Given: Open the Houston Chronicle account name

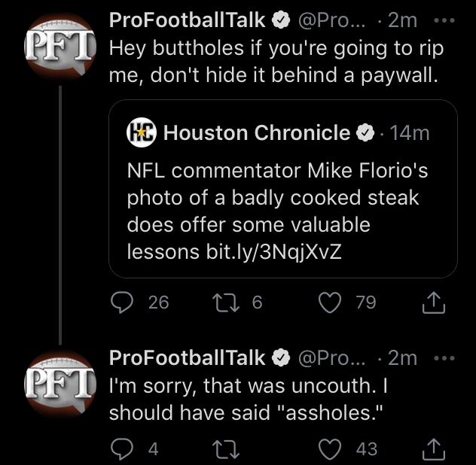Looking at the screenshot, I should [x=257, y=133].
